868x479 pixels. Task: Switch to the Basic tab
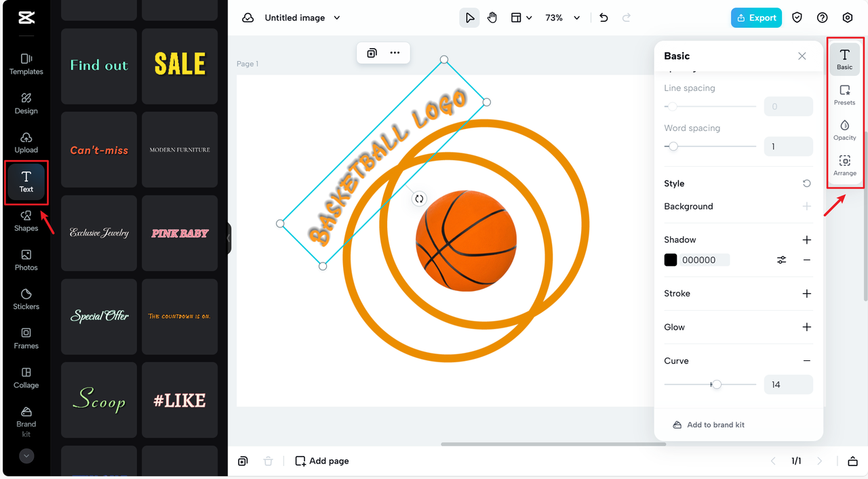click(844, 59)
